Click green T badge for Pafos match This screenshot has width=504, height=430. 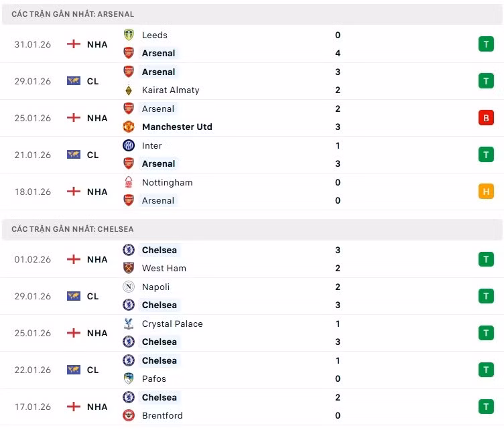pyautogui.click(x=486, y=370)
